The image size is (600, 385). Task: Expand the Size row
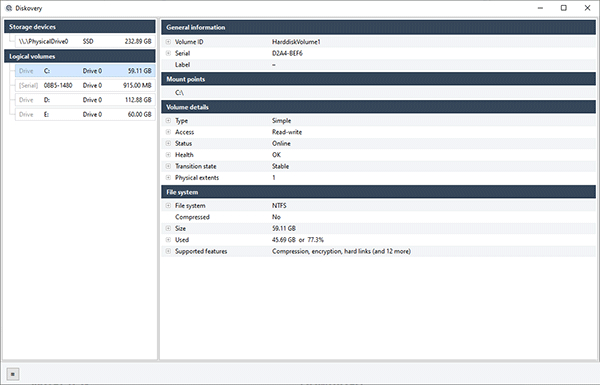click(x=168, y=228)
